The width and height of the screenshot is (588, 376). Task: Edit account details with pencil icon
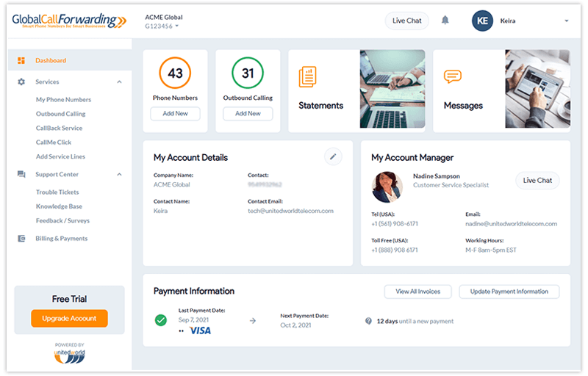(x=333, y=157)
